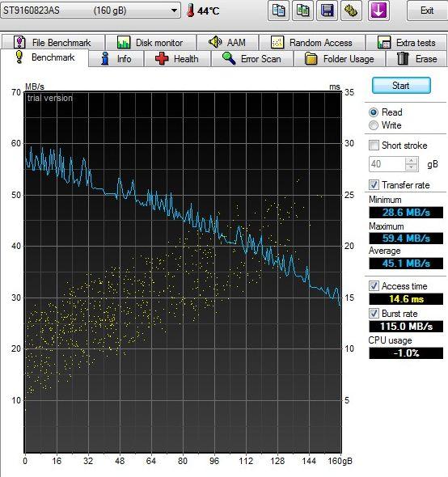Viewport: 448px width, 477px height.
Task: Switch to the Disk monitor tab
Action: [x=150, y=42]
